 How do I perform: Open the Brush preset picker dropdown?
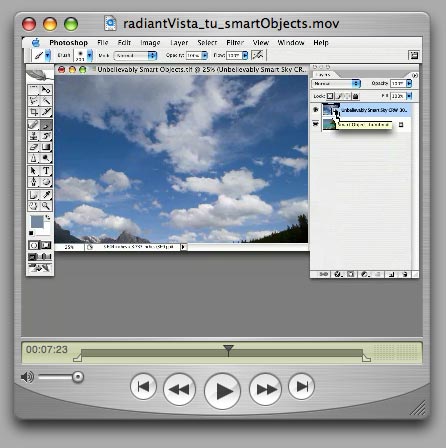tap(90, 55)
